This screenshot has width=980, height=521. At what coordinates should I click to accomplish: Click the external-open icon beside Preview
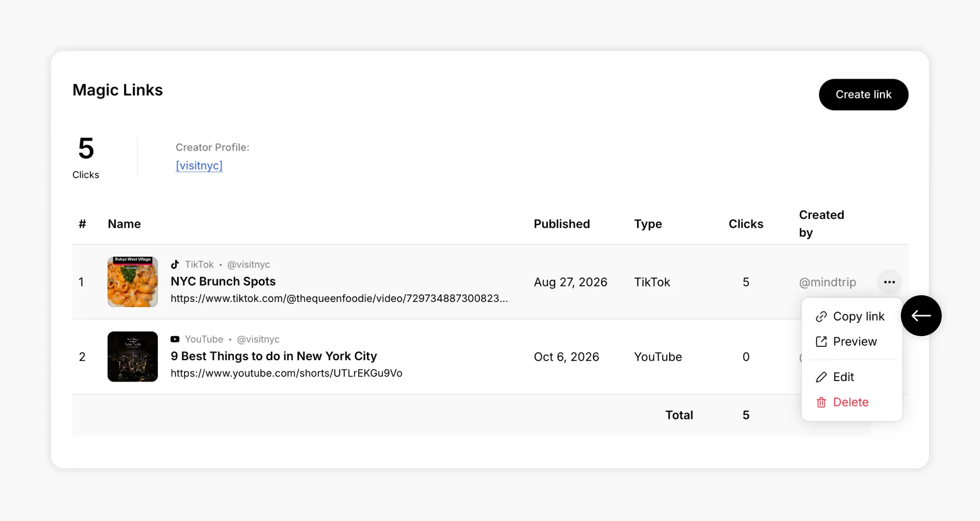(821, 342)
